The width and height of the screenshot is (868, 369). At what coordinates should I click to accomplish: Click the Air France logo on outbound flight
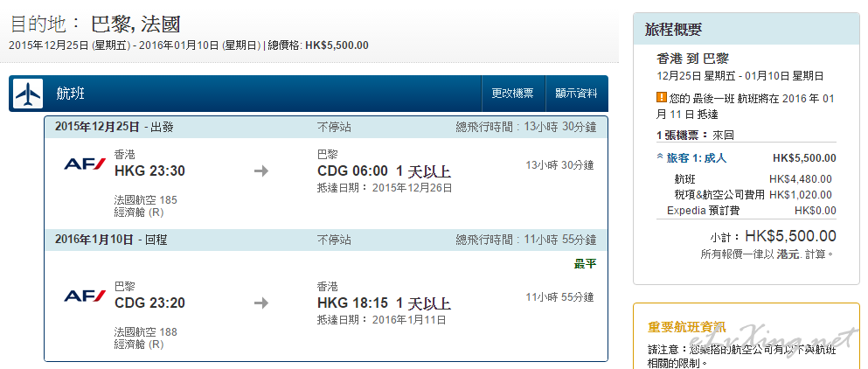[84, 164]
